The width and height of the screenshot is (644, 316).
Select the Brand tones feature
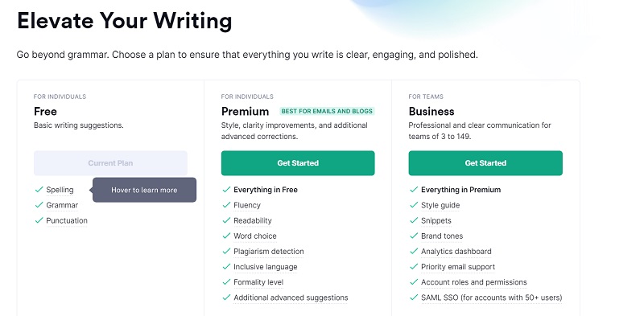click(x=442, y=236)
